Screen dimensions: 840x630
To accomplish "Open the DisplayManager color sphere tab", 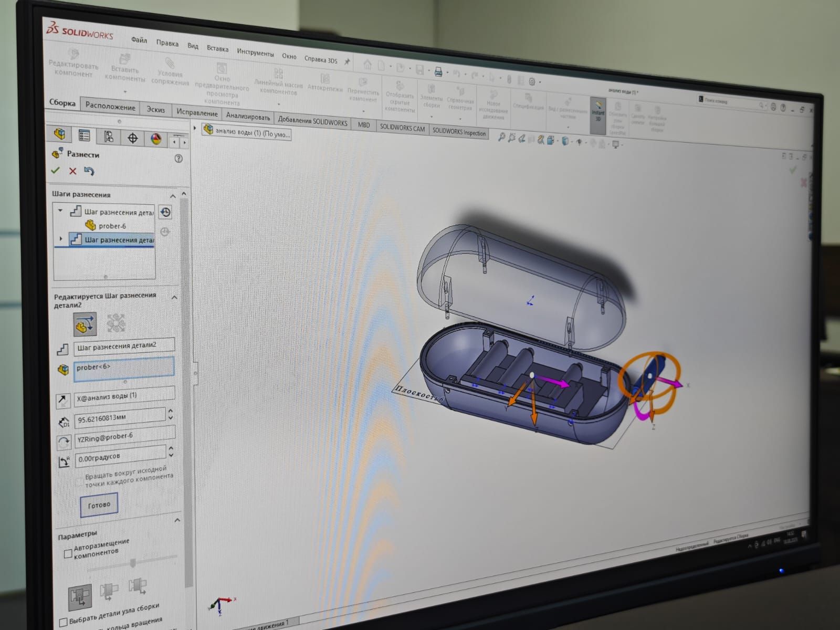I will pos(156,139).
